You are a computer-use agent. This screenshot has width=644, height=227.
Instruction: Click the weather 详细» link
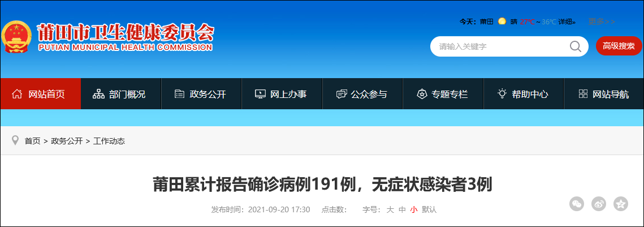(x=567, y=22)
